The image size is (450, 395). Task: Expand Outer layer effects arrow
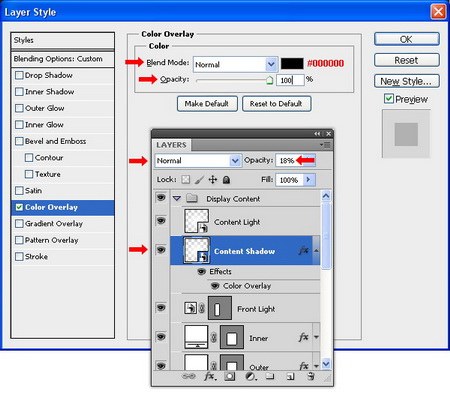coord(316,366)
